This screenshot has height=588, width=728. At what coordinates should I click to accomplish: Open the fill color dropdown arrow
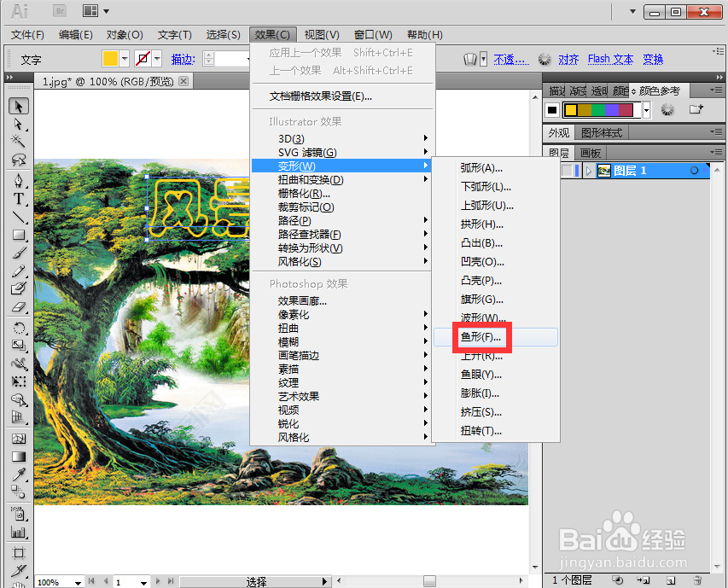pos(125,59)
